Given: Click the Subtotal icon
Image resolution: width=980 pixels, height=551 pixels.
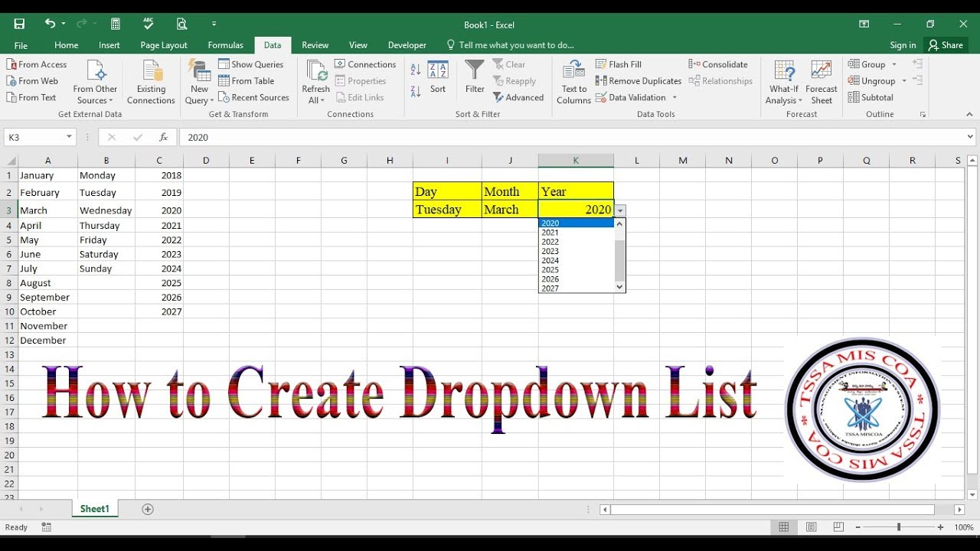Looking at the screenshot, I should point(871,97).
